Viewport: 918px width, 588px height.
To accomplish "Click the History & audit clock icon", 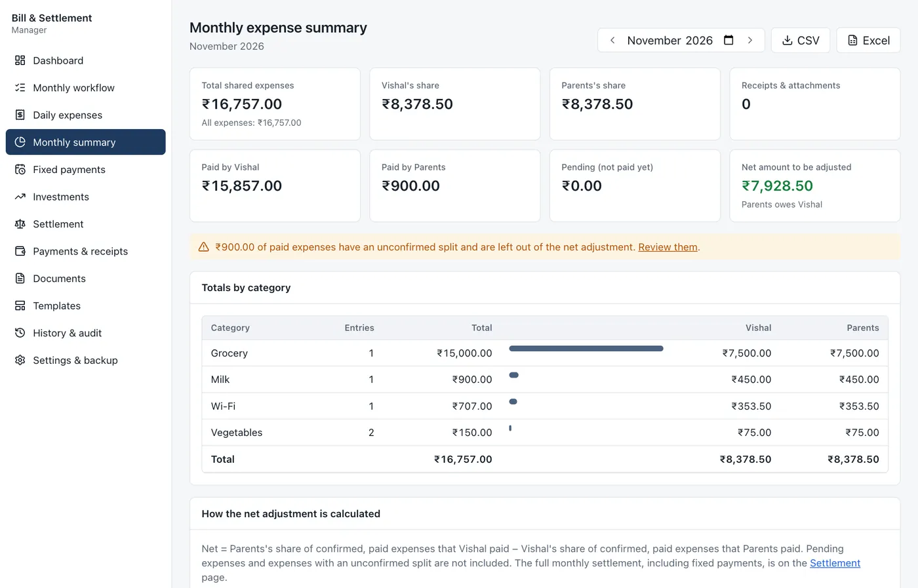I will click(x=20, y=333).
